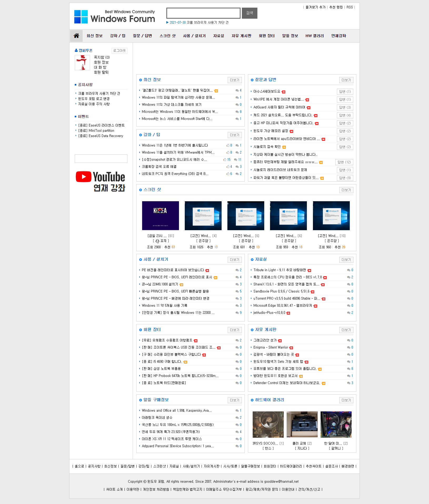
Task: Open 지상파 케이블 실시간 방송이 막혔나 봅니다 post
Action: point(285,154)
